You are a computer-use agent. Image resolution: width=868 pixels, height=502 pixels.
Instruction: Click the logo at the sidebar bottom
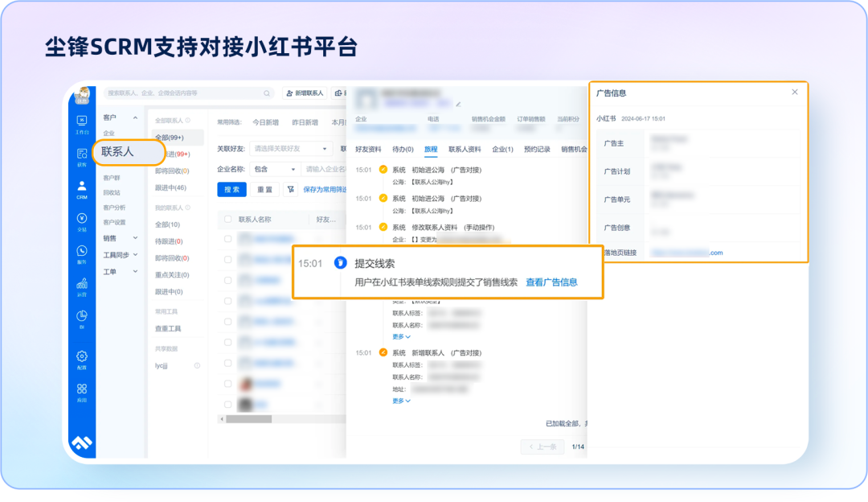[x=82, y=442]
